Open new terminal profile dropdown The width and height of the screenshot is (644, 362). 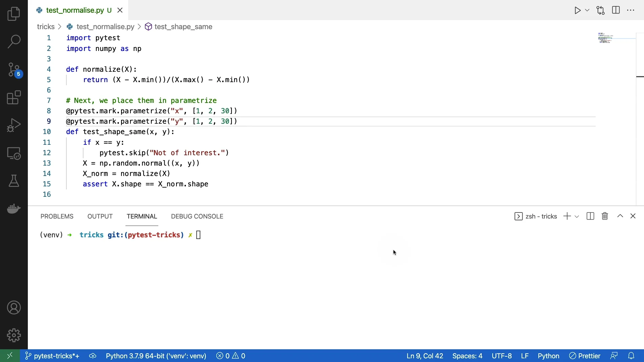click(x=577, y=217)
